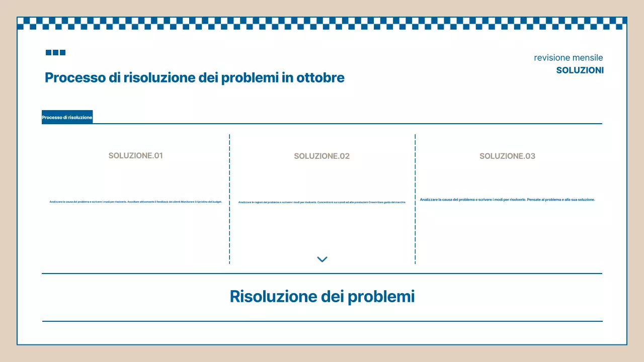The width and height of the screenshot is (644, 362).
Task: Select the SOLUZIONE.03 heading label
Action: point(507,156)
